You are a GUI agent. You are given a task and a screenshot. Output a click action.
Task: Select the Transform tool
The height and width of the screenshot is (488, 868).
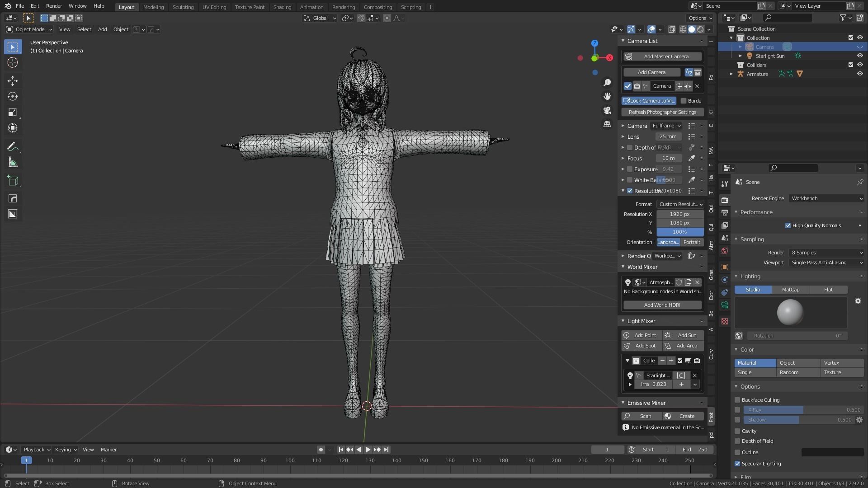(13, 128)
